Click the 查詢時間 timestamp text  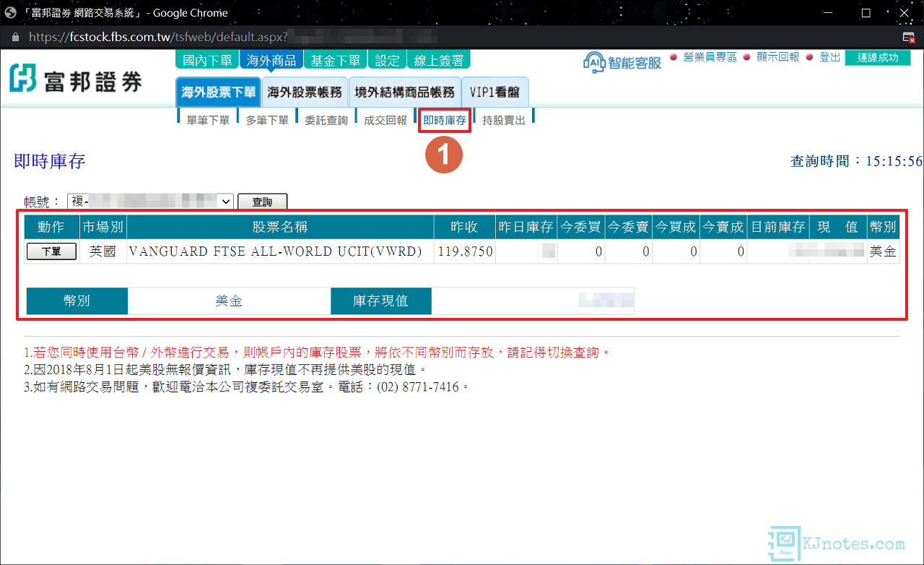(x=857, y=161)
